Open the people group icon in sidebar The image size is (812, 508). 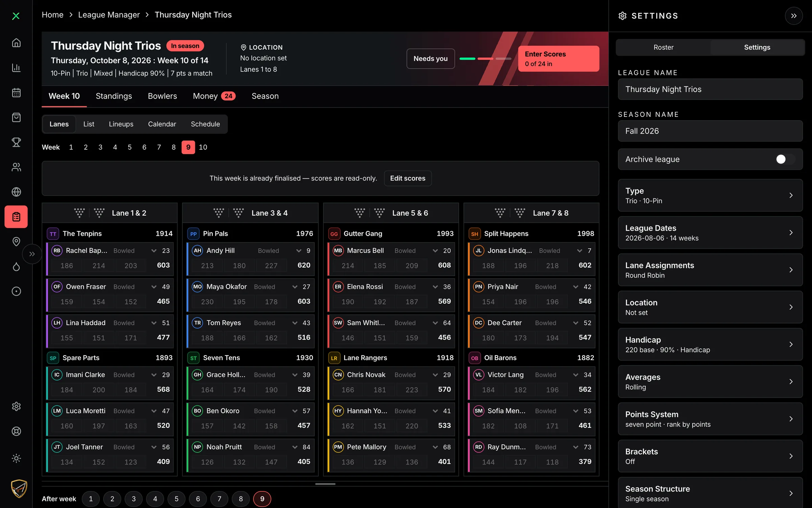[16, 167]
